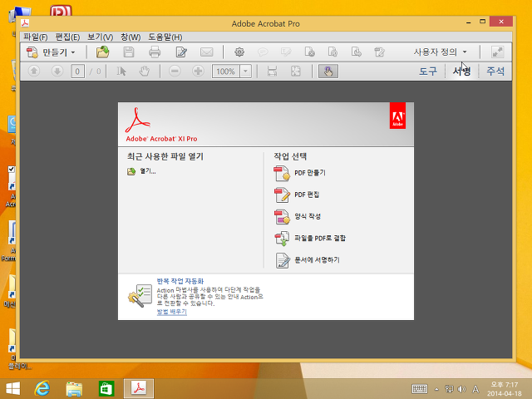
Task: Select the text selection cursor tool
Action: [x=121, y=71]
